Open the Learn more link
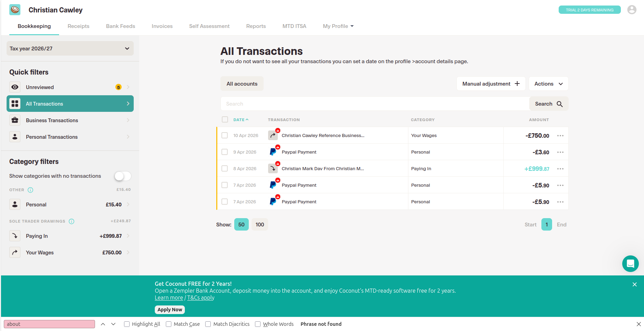Viewport: 644px width, 331px height. (169, 297)
